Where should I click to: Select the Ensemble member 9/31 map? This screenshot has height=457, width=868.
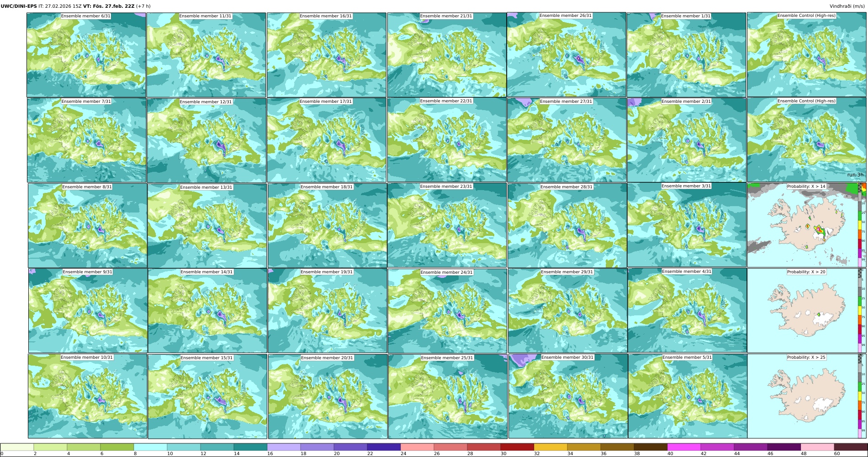pos(88,310)
